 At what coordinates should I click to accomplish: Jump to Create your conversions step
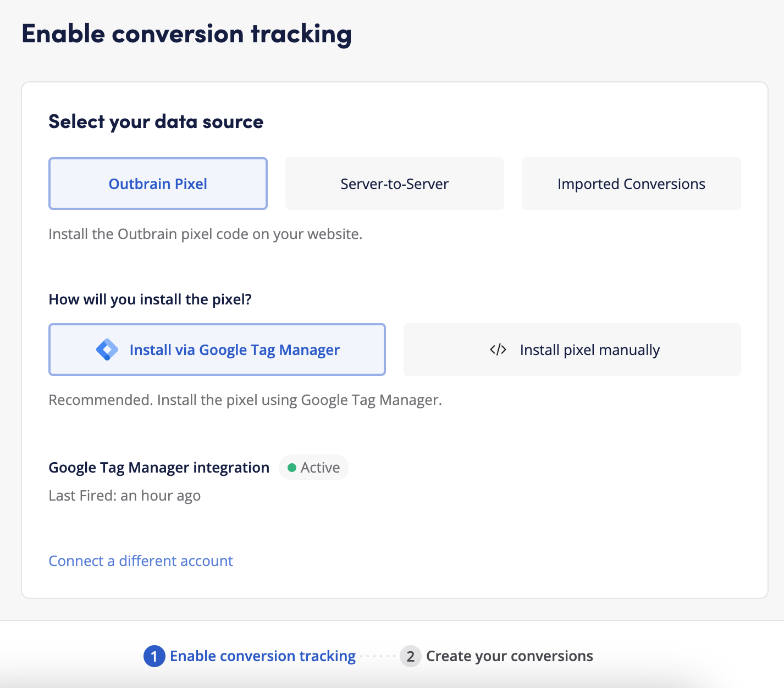pyautogui.click(x=509, y=656)
